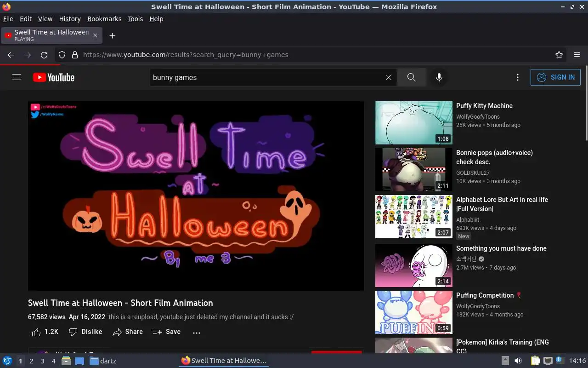
Task: Open the File menu
Action: tap(8, 19)
